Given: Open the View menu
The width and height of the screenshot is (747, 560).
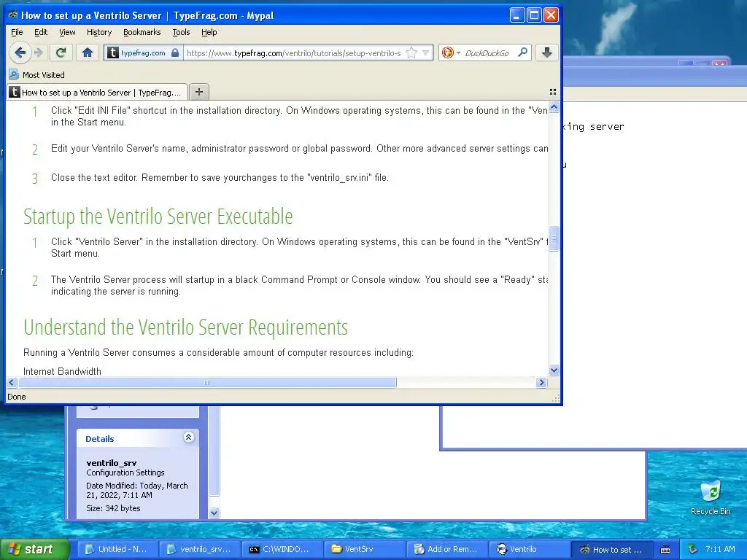Looking at the screenshot, I should 67,32.
